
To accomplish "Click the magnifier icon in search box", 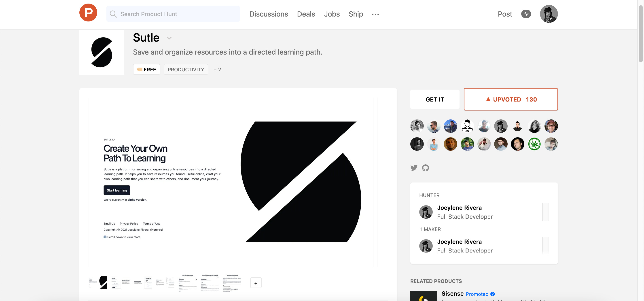I will point(113,14).
